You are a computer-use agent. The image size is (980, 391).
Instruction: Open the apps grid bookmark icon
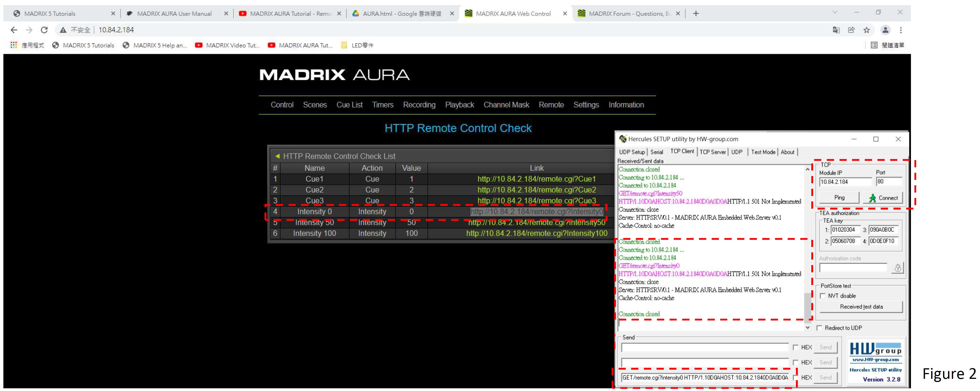[x=14, y=45]
